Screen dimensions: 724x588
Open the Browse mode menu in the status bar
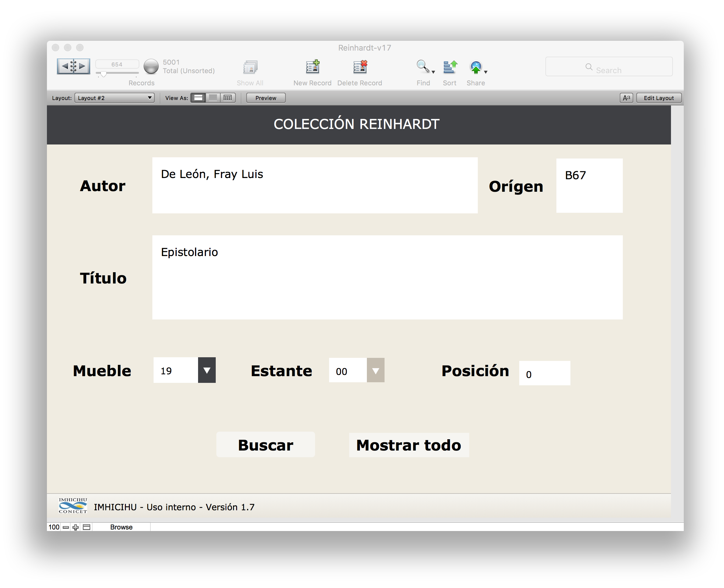tap(121, 527)
